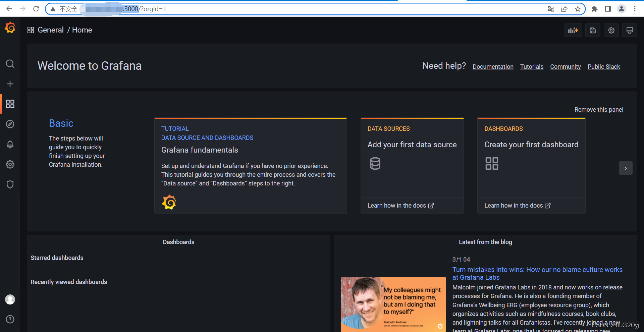Image resolution: width=644 pixels, height=332 pixels.
Task: Go back with the browser back arrow
Action: point(9,9)
